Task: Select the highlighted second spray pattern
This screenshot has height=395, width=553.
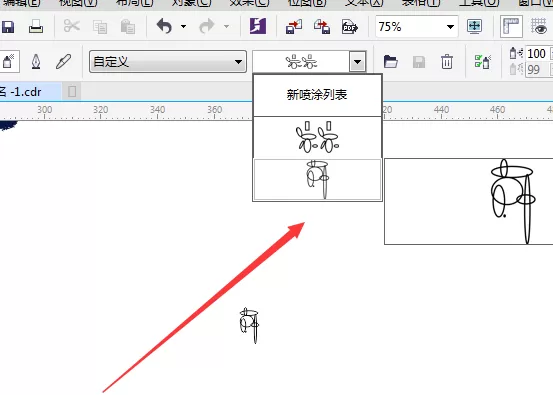Action: [x=317, y=180]
